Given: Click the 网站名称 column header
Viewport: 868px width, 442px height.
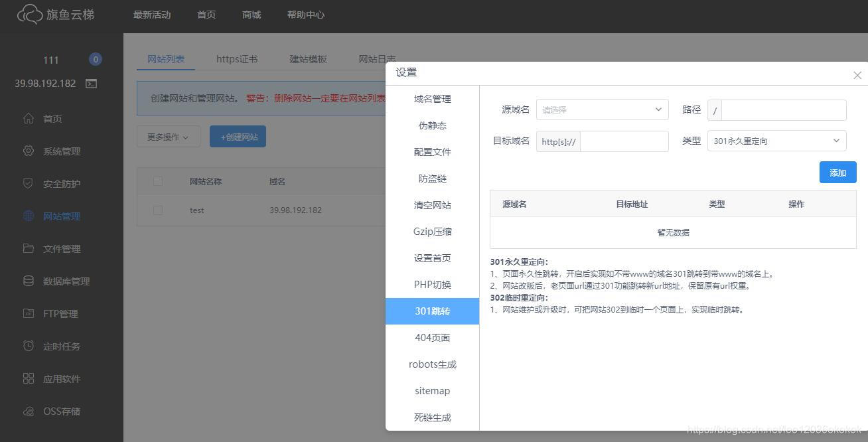Looking at the screenshot, I should pyautogui.click(x=206, y=181).
